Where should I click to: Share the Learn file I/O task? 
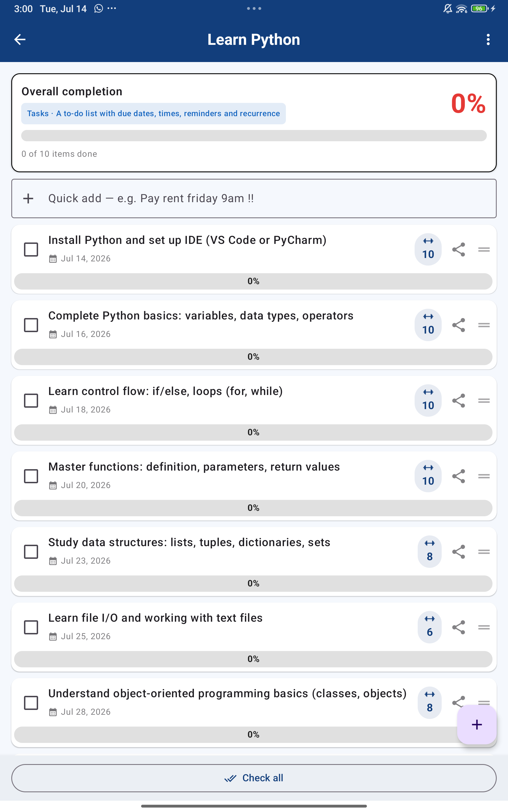click(459, 627)
